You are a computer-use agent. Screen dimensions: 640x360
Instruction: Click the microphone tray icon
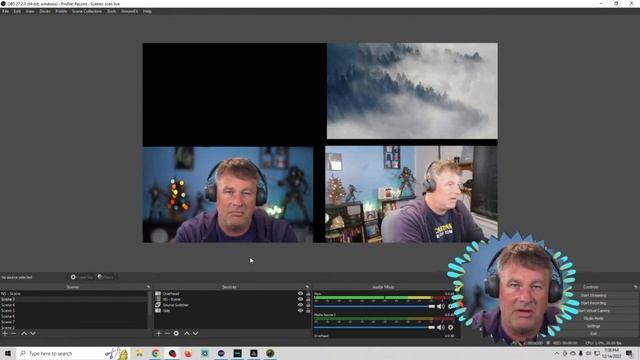tap(581, 353)
